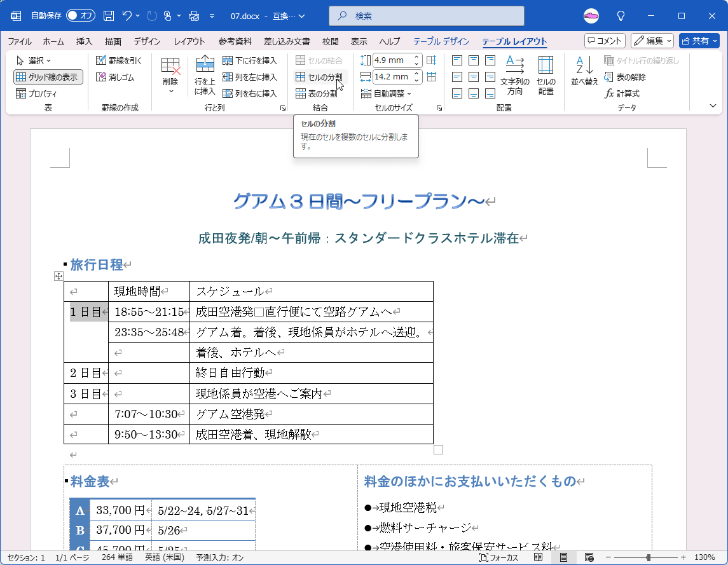The height and width of the screenshot is (565, 728).
Task: Switch to the テーブル デザイン tab
Action: click(x=442, y=41)
